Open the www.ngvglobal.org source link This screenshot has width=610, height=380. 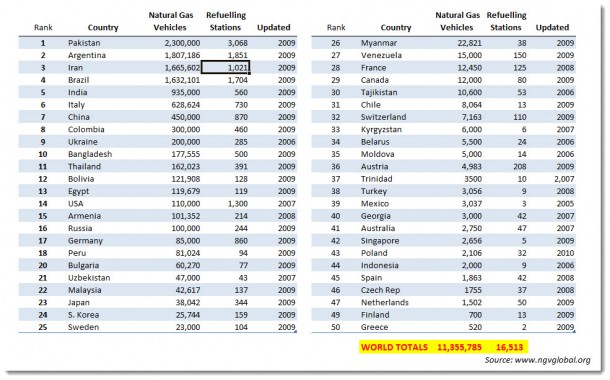[552, 360]
